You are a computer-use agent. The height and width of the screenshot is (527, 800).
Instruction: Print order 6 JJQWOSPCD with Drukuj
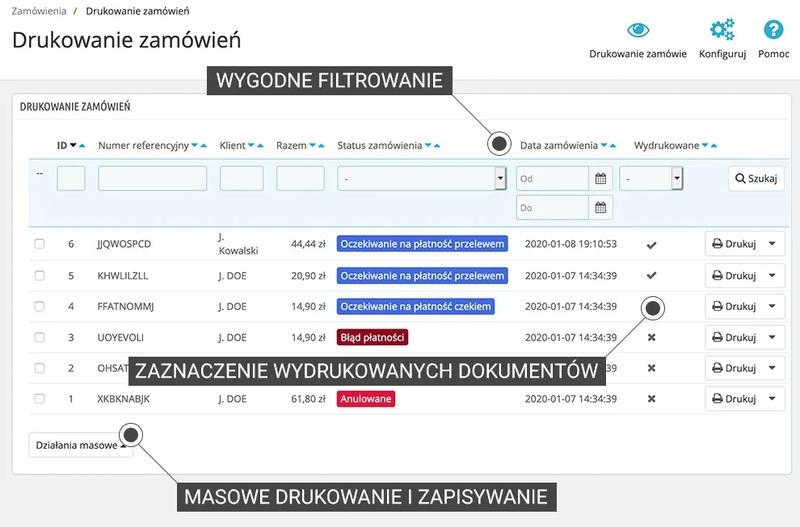pyautogui.click(x=734, y=244)
